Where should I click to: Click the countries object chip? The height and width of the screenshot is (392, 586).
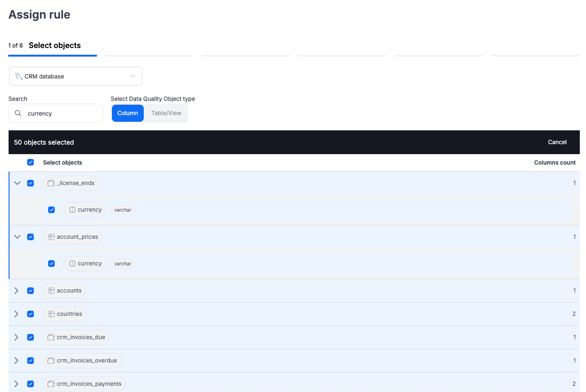(65, 314)
